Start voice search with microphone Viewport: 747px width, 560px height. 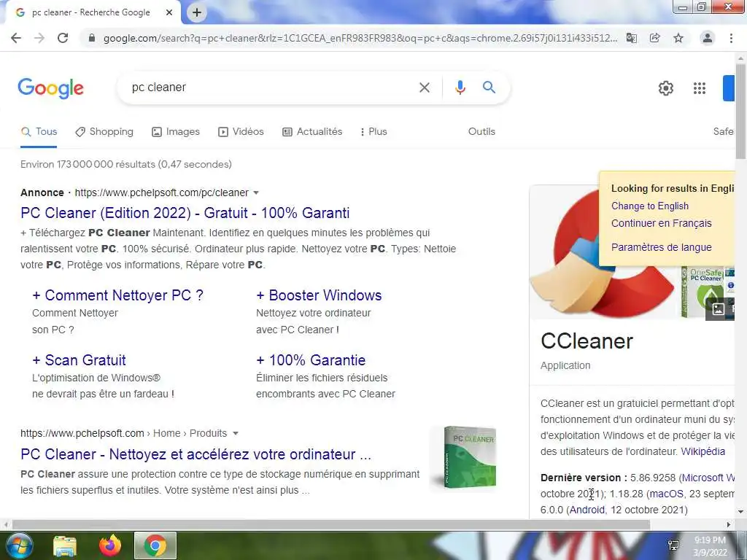tap(460, 87)
